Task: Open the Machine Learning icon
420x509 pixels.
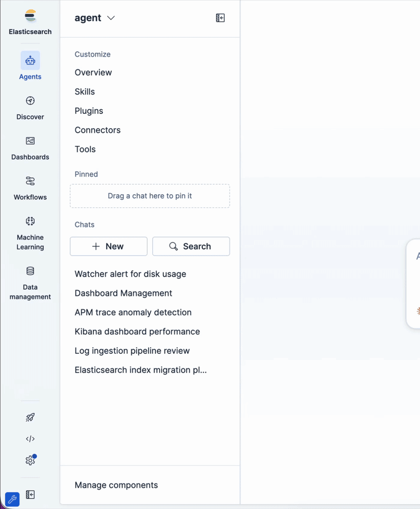Action: click(30, 221)
